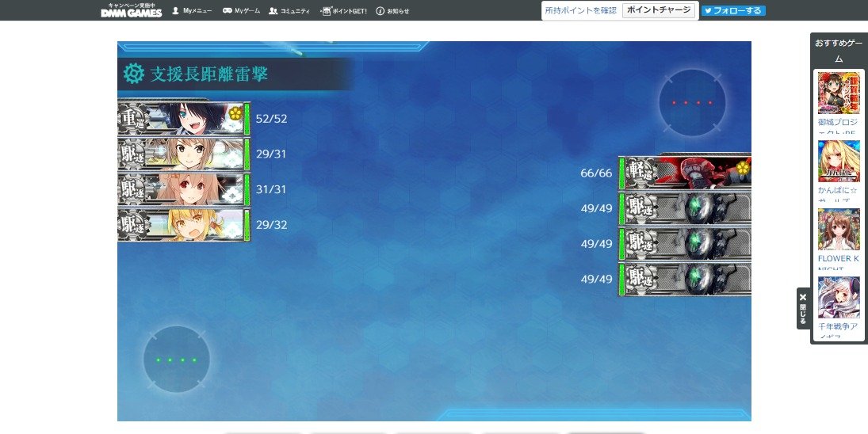
Task: Click the green HP bar of the 29/32 ship
Action: tap(247, 225)
